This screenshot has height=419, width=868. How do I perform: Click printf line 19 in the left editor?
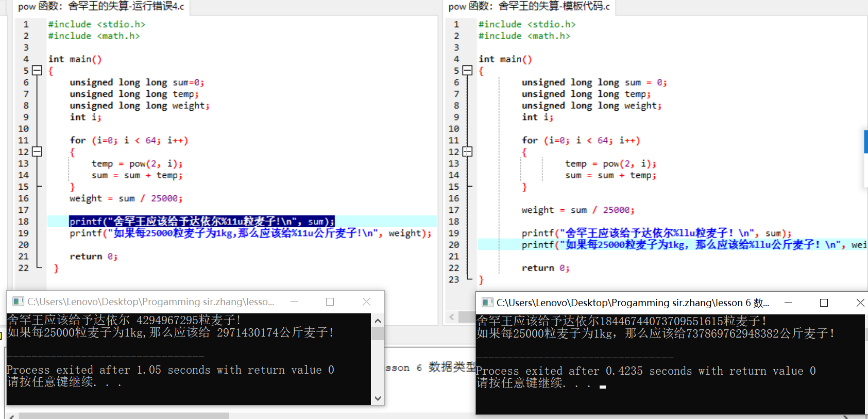251,233
